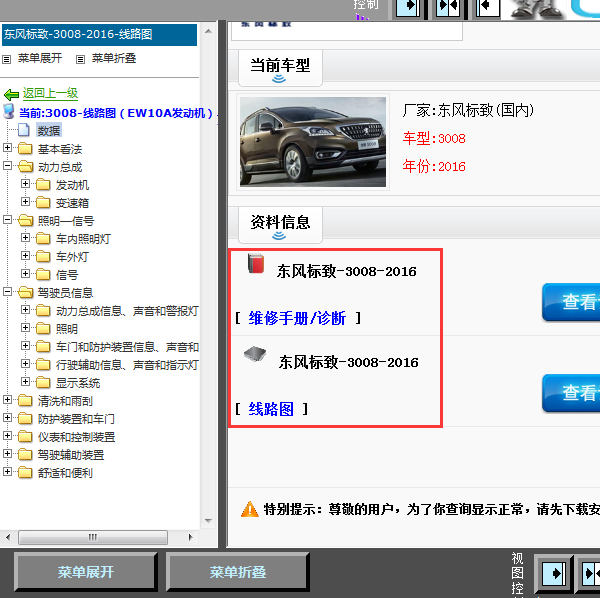
Task: Select 防护装置和车门 tree item
Action: pyautogui.click(x=76, y=419)
